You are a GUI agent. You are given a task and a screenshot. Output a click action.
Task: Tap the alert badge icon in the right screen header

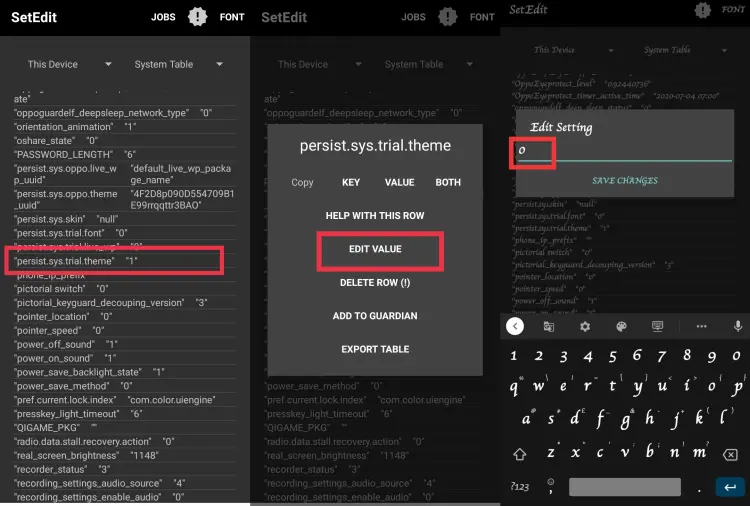click(702, 10)
